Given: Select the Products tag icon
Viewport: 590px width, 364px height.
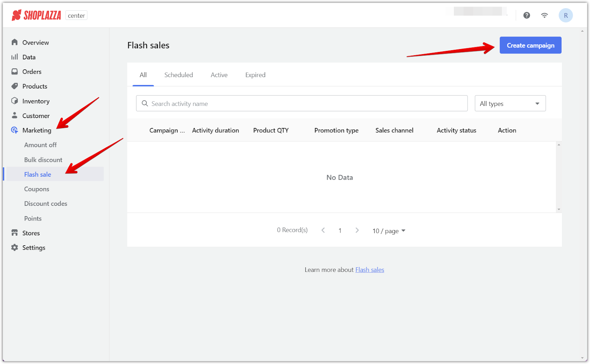Looking at the screenshot, I should click(x=14, y=86).
